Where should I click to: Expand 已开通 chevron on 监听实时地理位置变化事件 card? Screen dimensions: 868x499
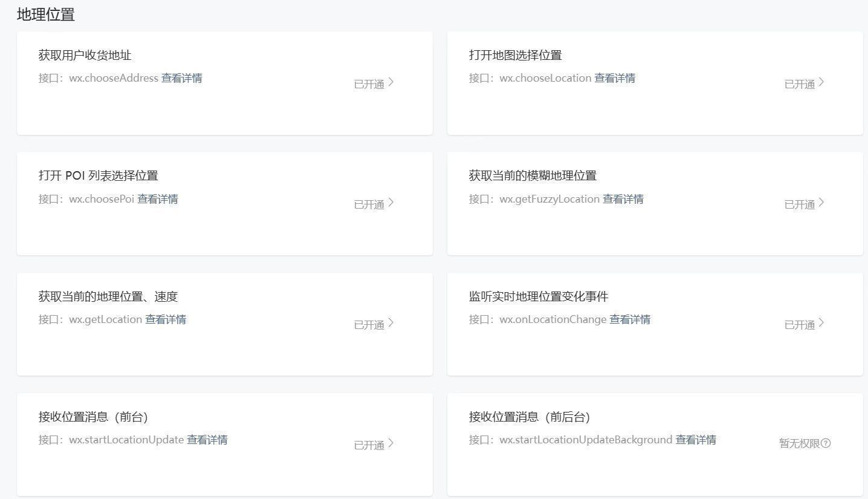coord(821,323)
